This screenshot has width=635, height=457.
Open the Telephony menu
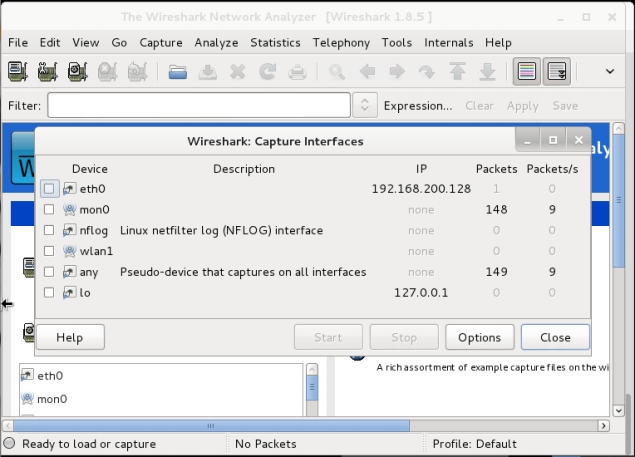click(341, 43)
